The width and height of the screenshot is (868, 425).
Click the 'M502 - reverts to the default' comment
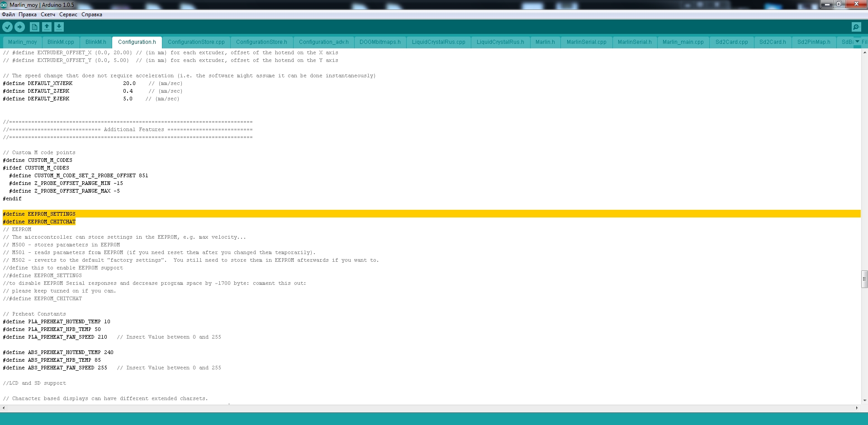(x=191, y=260)
